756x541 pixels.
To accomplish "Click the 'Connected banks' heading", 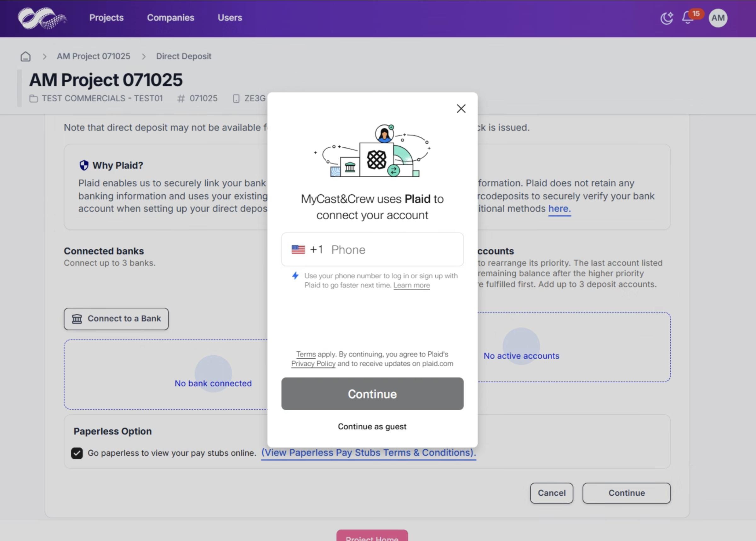I will pos(104,251).
